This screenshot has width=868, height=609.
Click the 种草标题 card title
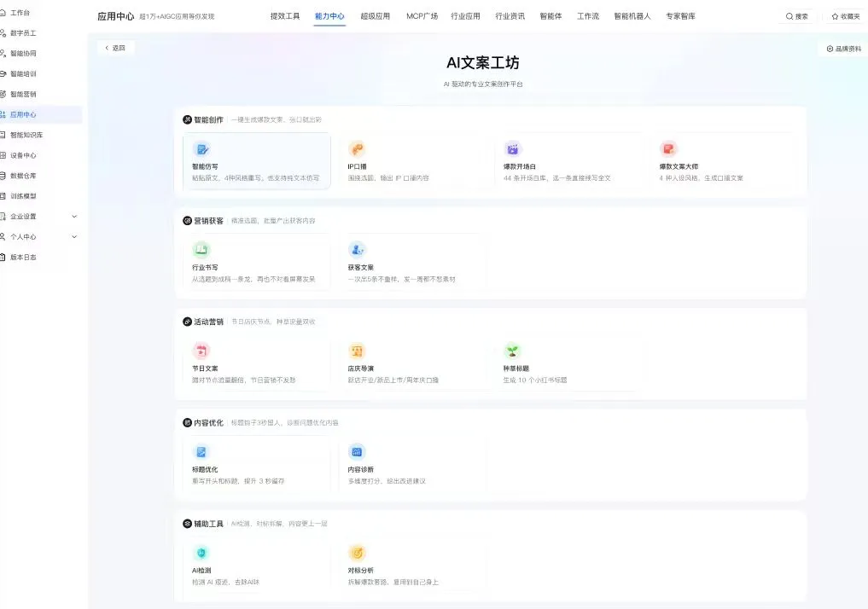(x=516, y=368)
